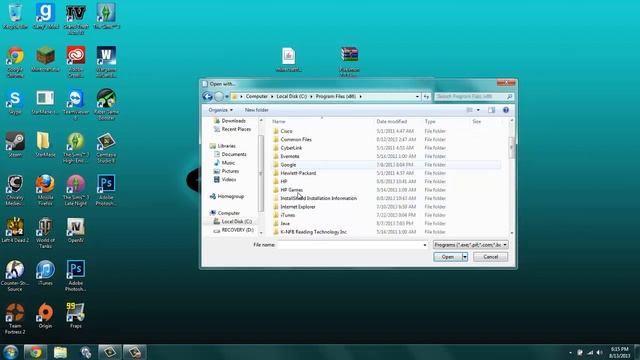640x360 pixels.
Task: Open the file type filter Programs combo box
Action: (x=471, y=244)
